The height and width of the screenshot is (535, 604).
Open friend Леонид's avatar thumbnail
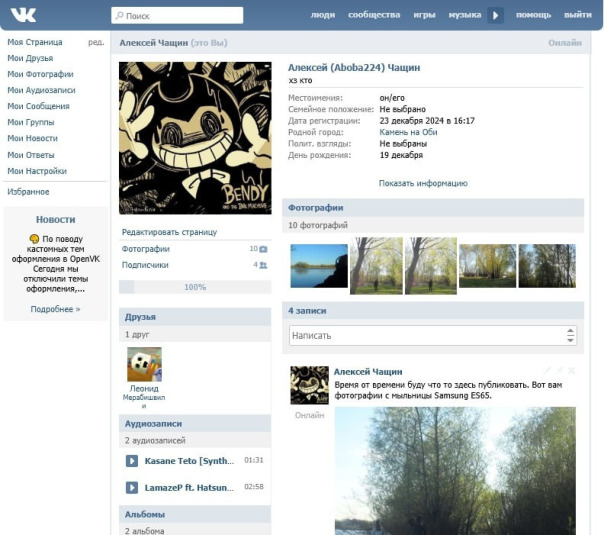144,364
